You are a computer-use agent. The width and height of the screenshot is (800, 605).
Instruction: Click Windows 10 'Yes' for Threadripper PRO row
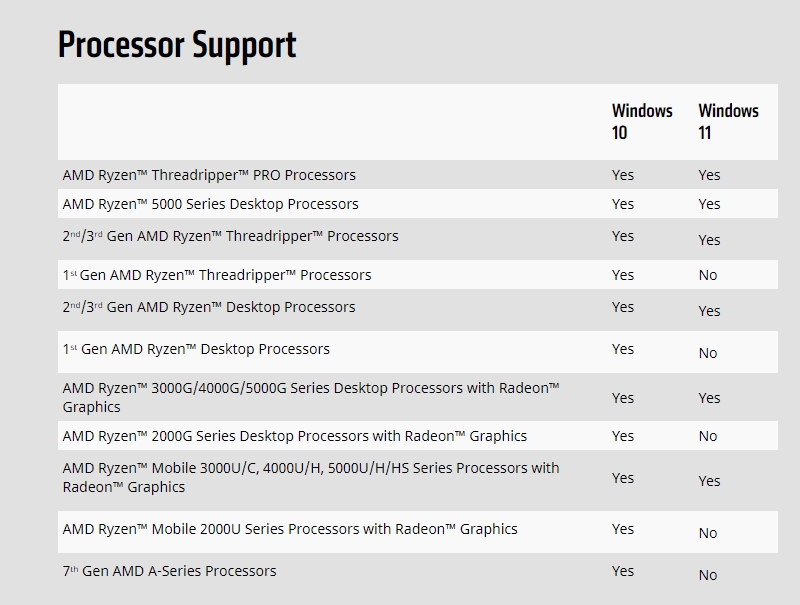tap(623, 175)
